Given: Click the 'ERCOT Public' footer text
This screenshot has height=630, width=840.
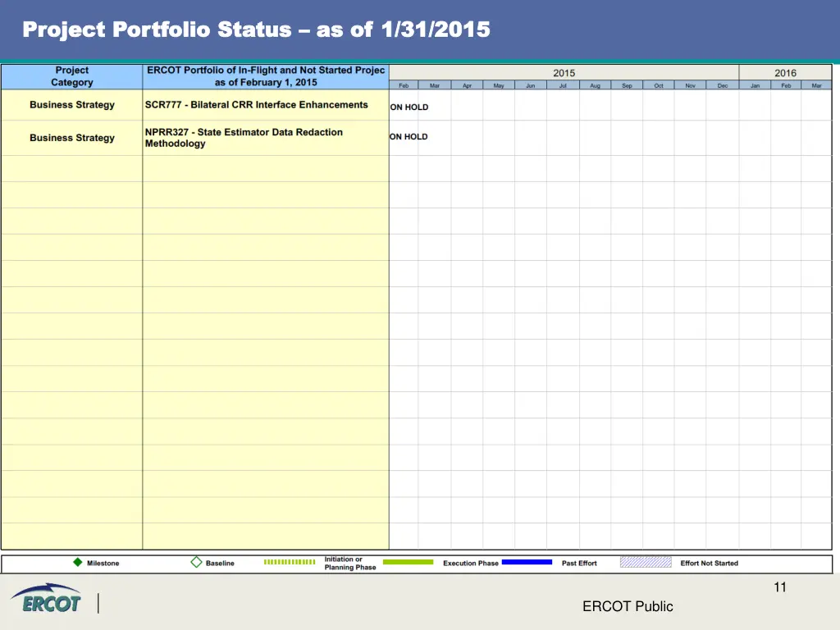Looking at the screenshot, I should [x=628, y=606].
